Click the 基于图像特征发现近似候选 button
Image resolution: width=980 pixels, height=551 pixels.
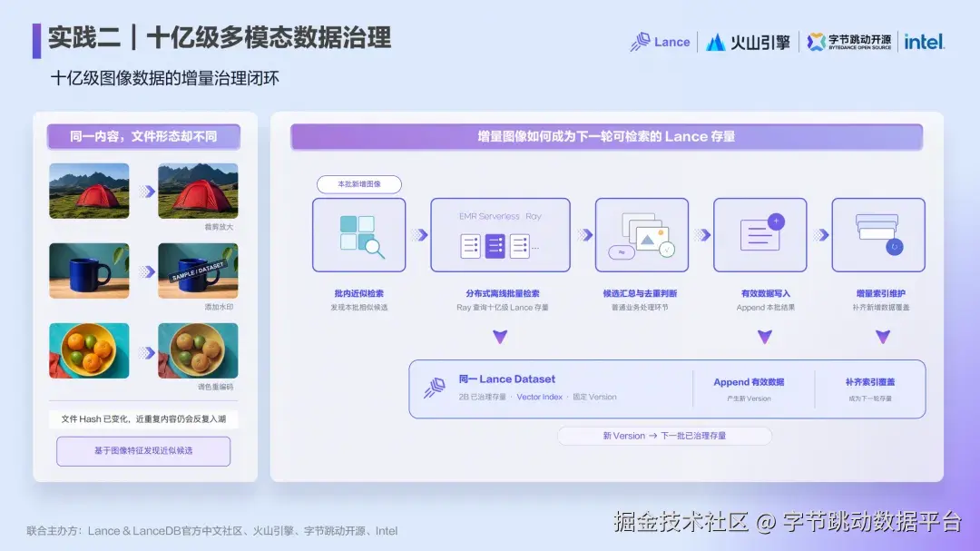click(143, 451)
